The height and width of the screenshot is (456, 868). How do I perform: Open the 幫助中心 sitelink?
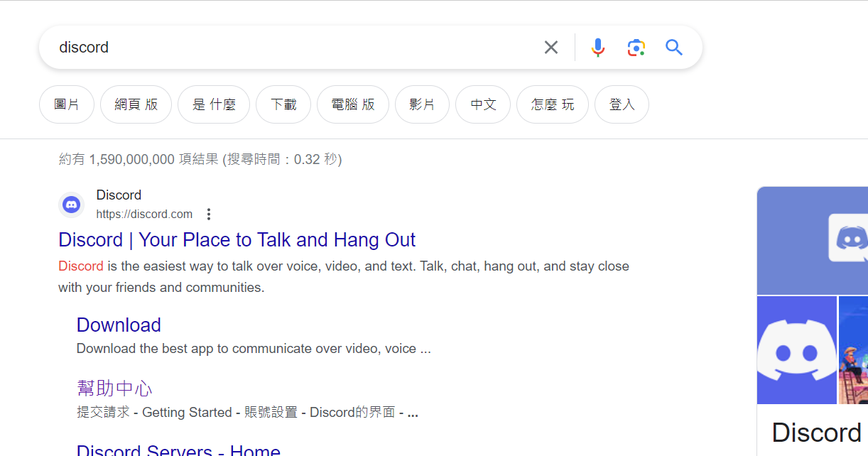114,389
